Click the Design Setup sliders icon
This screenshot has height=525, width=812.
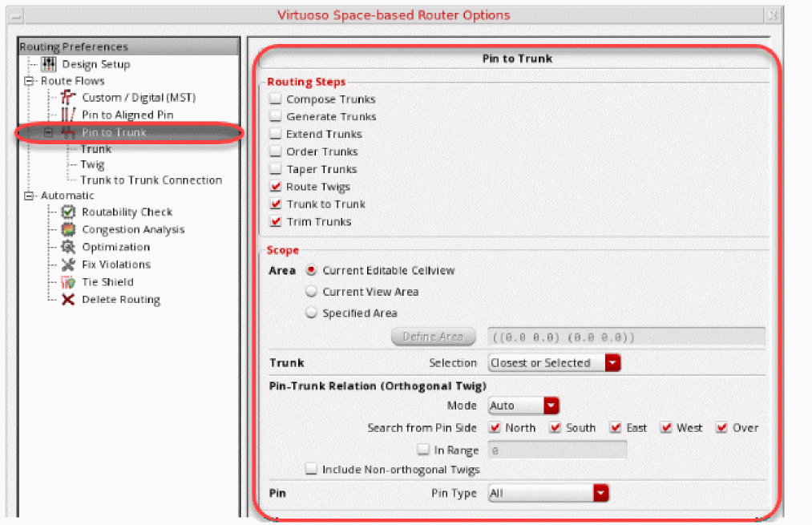point(49,64)
